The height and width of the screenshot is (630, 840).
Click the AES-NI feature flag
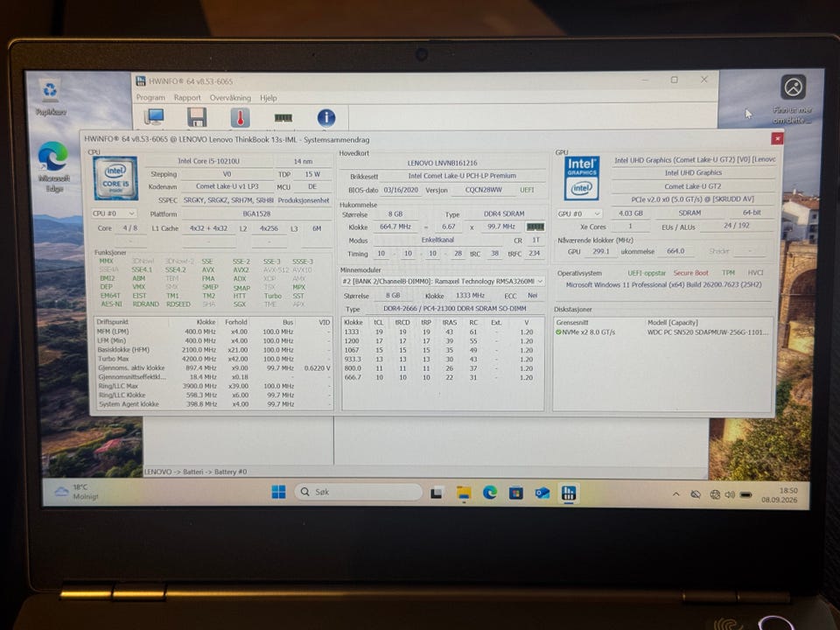pyautogui.click(x=111, y=304)
